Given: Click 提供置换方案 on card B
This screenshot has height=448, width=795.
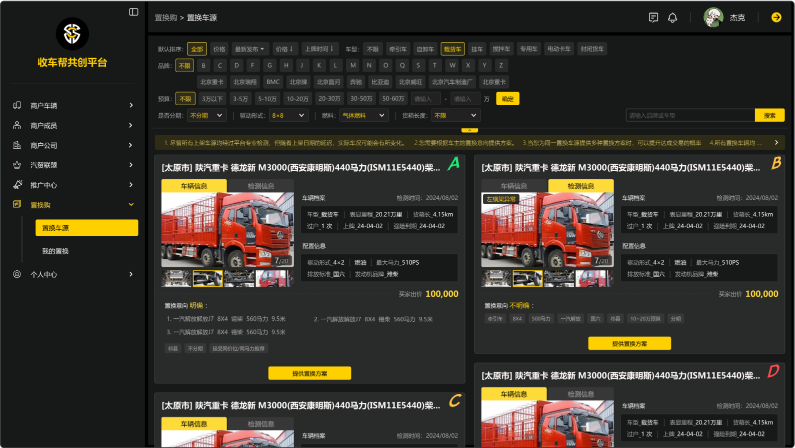Looking at the screenshot, I should (x=629, y=344).
